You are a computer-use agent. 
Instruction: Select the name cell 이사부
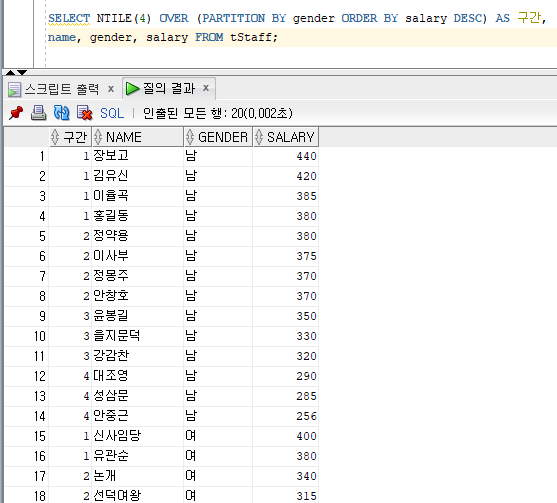138,255
